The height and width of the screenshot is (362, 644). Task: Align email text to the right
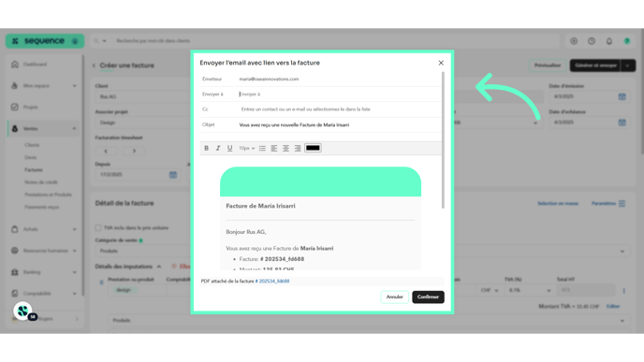pos(298,148)
